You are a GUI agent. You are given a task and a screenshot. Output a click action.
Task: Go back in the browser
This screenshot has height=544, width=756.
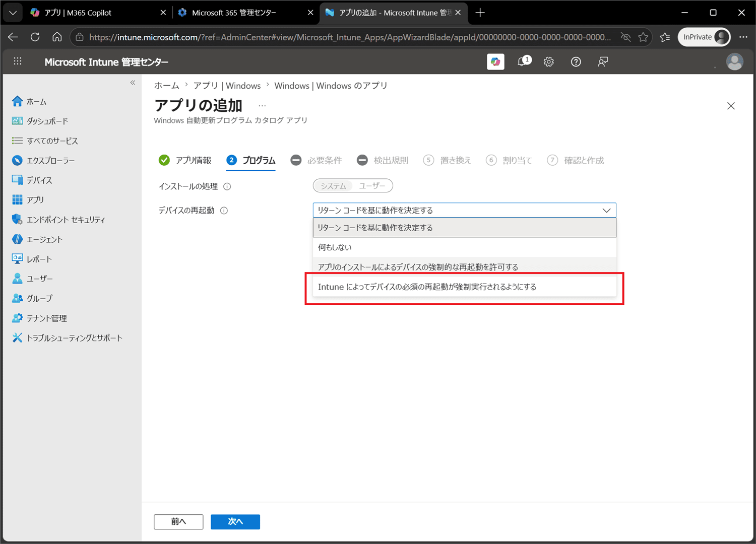click(x=13, y=37)
